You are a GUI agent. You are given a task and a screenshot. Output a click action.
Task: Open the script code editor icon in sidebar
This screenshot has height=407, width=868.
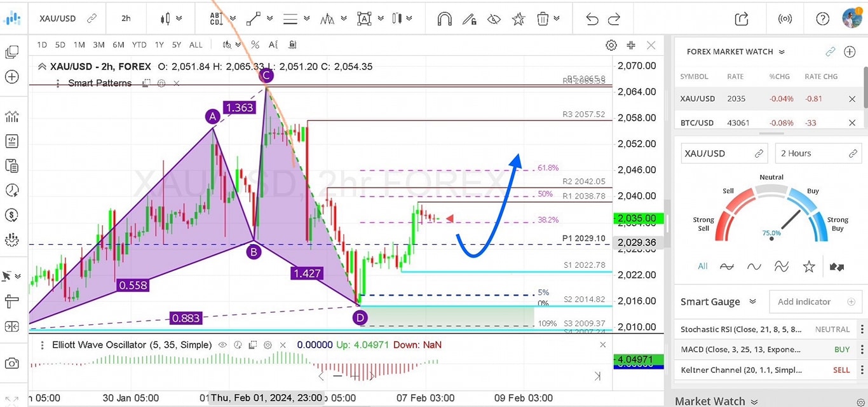point(11,141)
